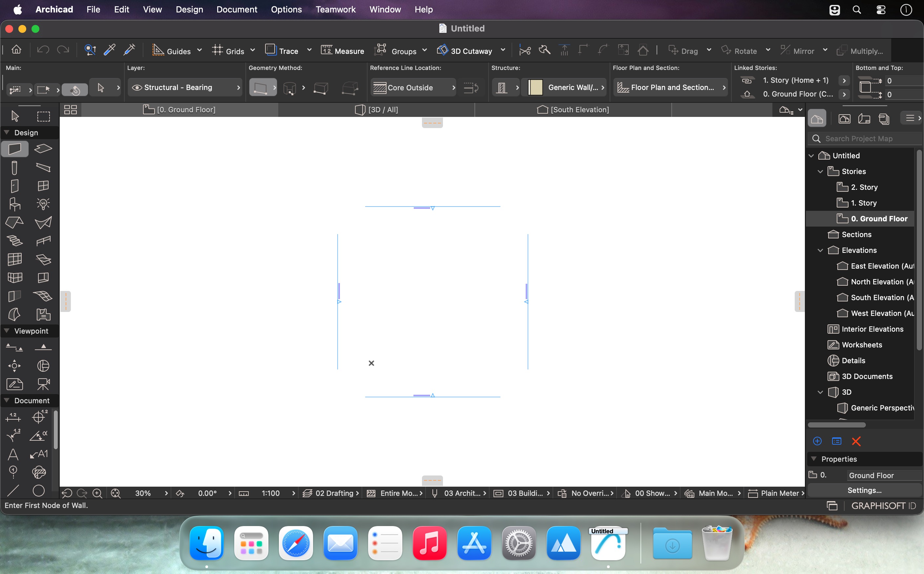This screenshot has height=574, width=924.
Task: Select the Column tool
Action: (x=15, y=167)
